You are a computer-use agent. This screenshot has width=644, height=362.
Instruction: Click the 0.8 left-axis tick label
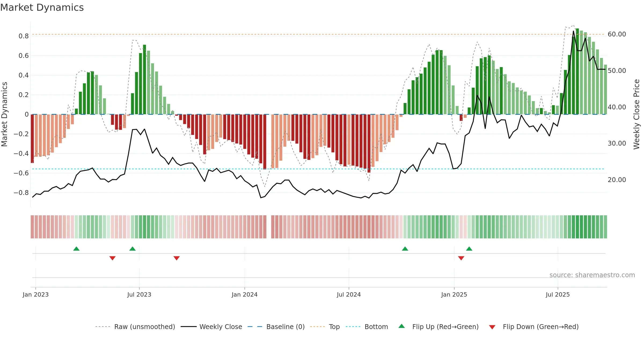[24, 36]
